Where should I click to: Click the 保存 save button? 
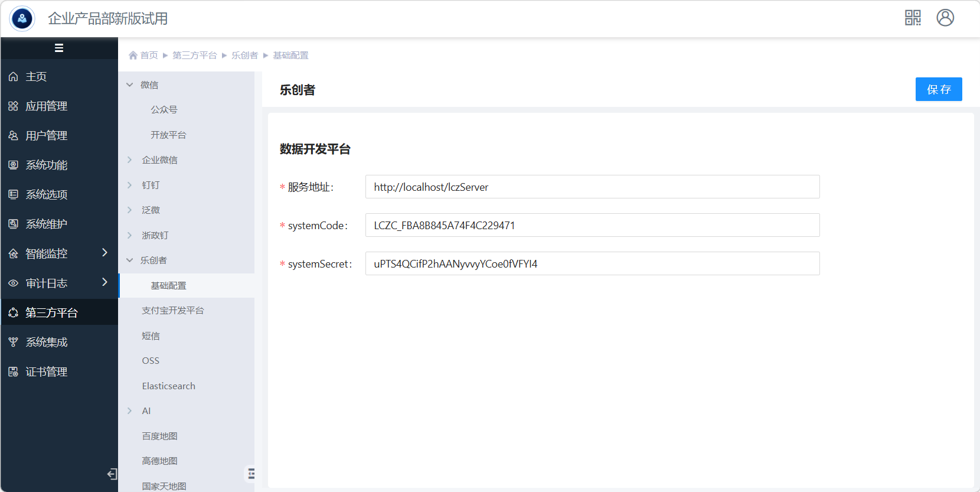pyautogui.click(x=938, y=89)
